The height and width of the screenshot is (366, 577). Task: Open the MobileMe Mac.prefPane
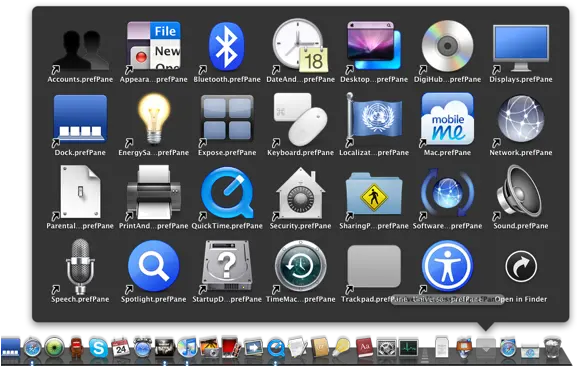coord(447,118)
